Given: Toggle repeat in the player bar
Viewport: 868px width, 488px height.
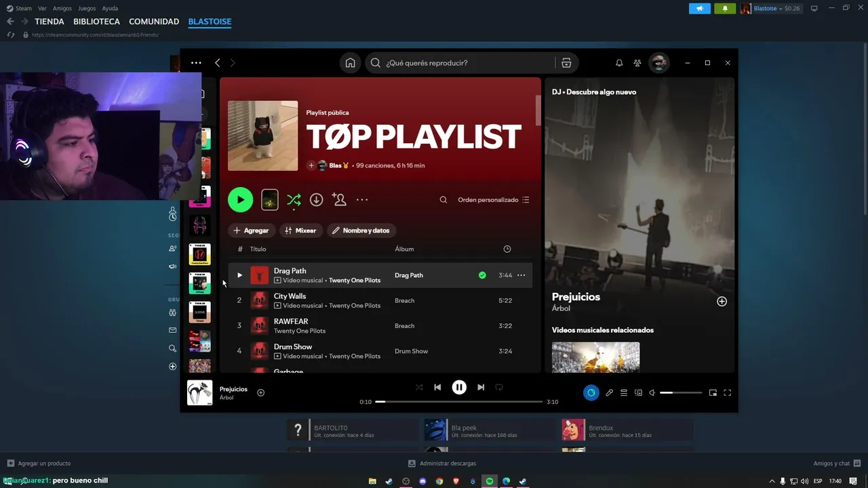Looking at the screenshot, I should tap(499, 387).
